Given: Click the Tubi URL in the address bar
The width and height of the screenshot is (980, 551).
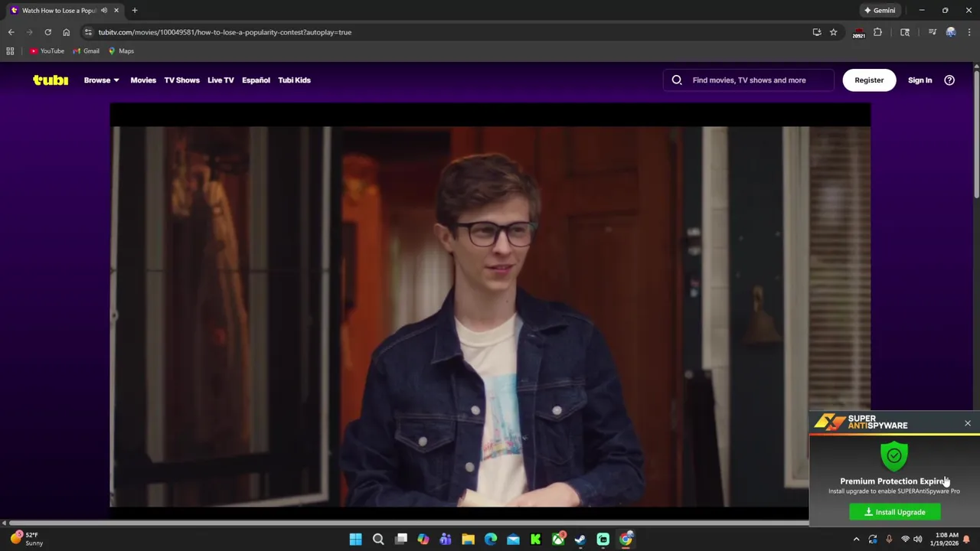Looking at the screenshot, I should [224, 32].
